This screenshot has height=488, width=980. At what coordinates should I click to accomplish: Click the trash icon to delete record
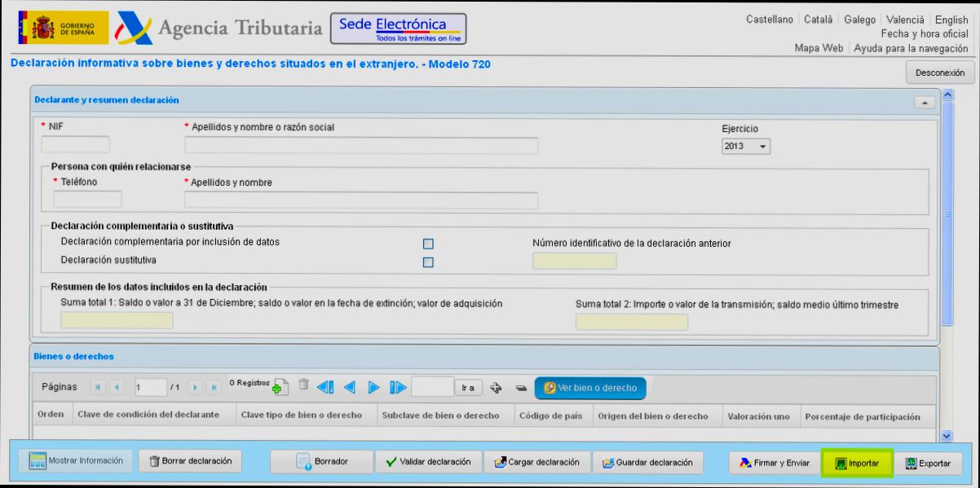click(302, 385)
